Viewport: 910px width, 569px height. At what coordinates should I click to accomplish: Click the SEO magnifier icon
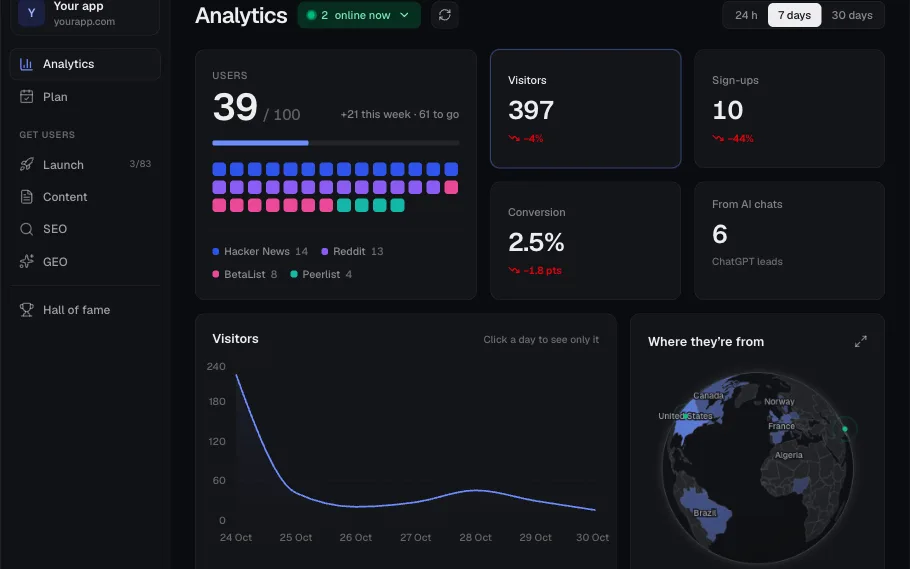click(26, 229)
